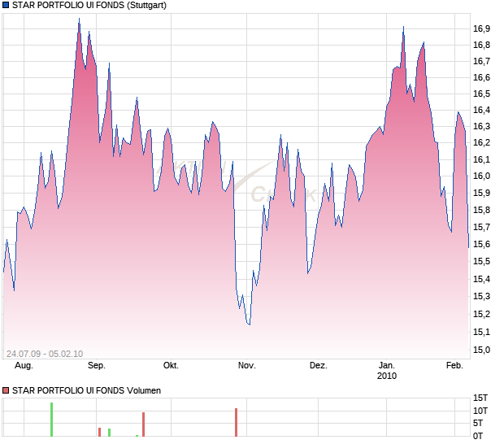Click the blue legend square beside STAR PORTFOLIO title
Screen dimensions: 504x444
click(6, 5)
